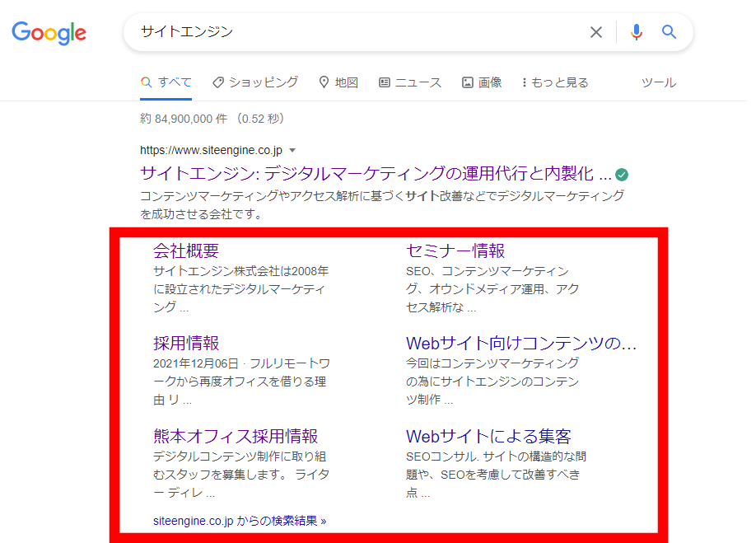Open the Webサイトによる集客 sitelink
Image resolution: width=756 pixels, height=543 pixels.
488,437
